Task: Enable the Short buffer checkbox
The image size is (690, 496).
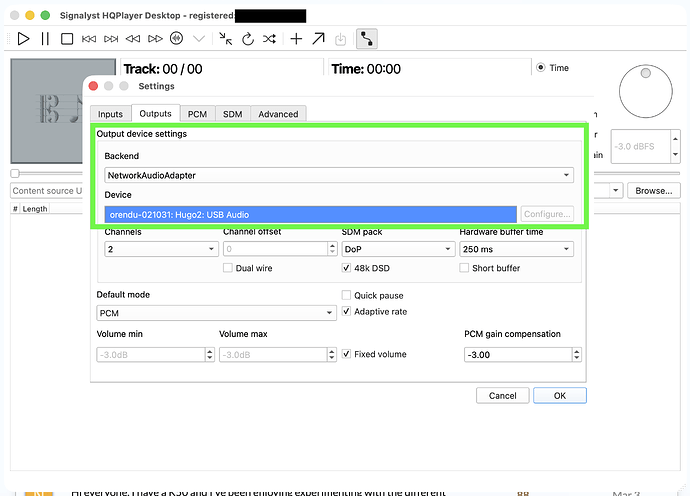Action: click(x=464, y=268)
